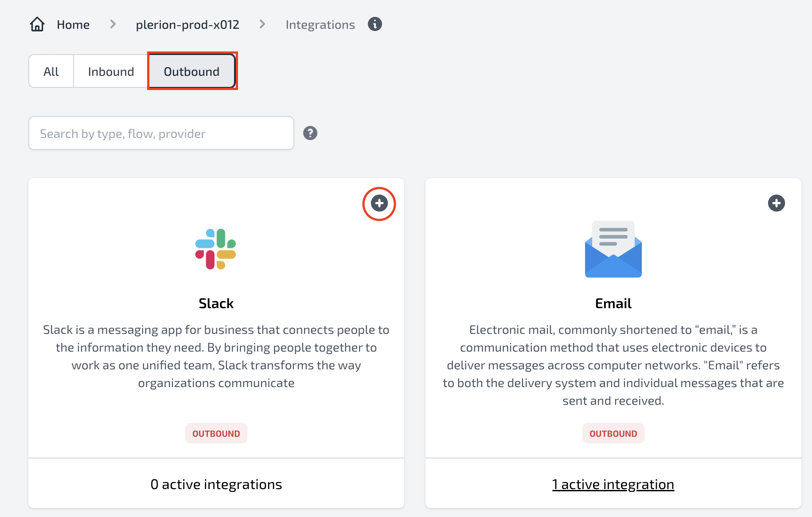Focus the search by type field

[x=161, y=133]
